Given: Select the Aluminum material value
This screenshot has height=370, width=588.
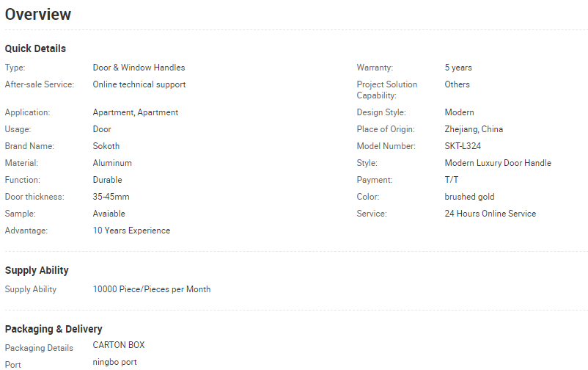Looking at the screenshot, I should [x=112, y=163].
